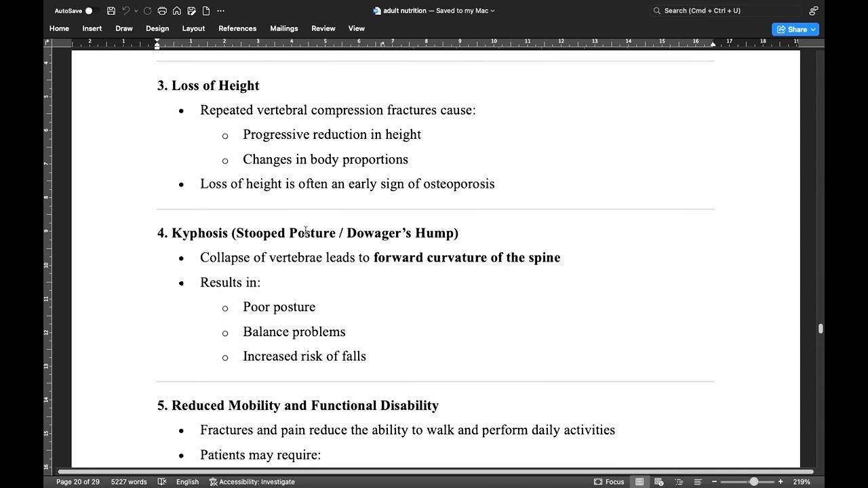Switch to Draft view
This screenshot has height=488, width=868.
click(698, 482)
